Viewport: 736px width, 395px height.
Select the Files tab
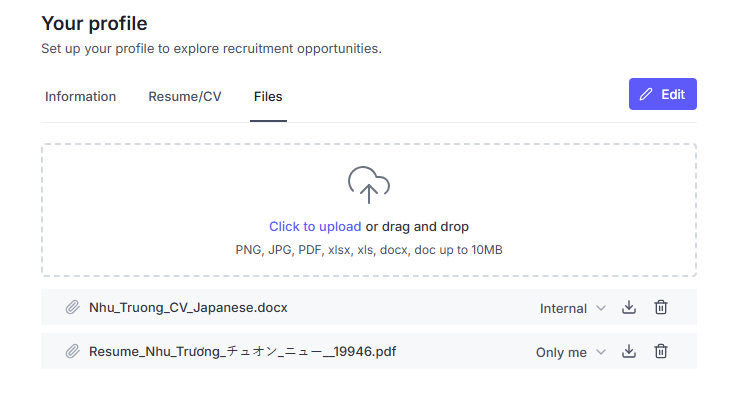pos(268,97)
